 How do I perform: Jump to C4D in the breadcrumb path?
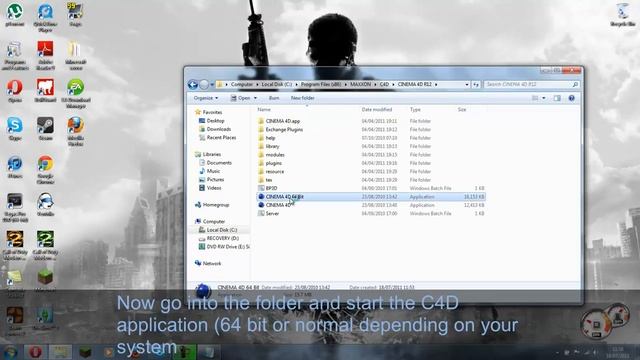(x=384, y=84)
